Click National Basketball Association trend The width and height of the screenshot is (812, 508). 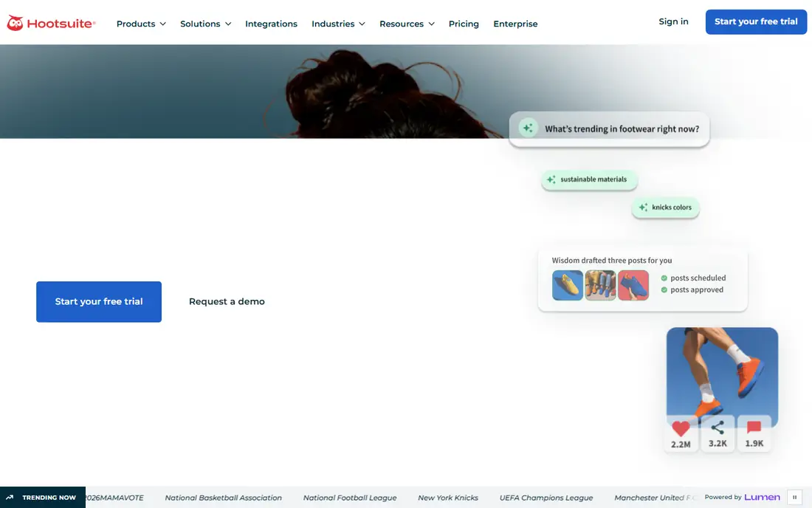(223, 498)
